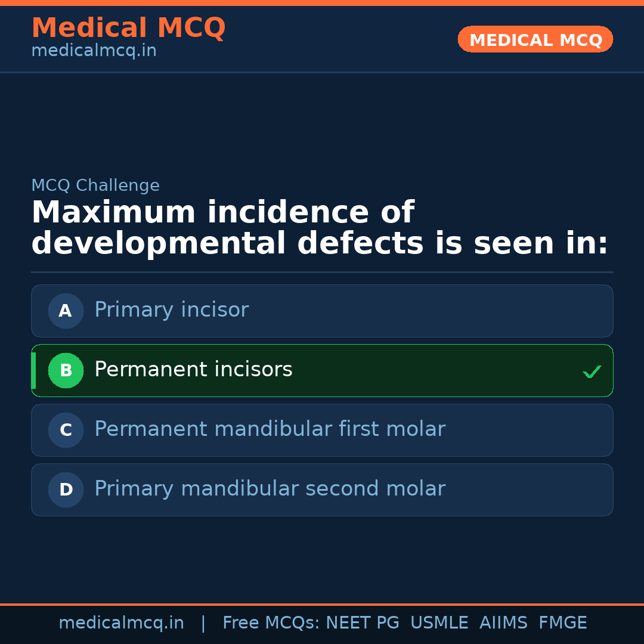Choose Primary mandibular second molar option

click(x=322, y=490)
